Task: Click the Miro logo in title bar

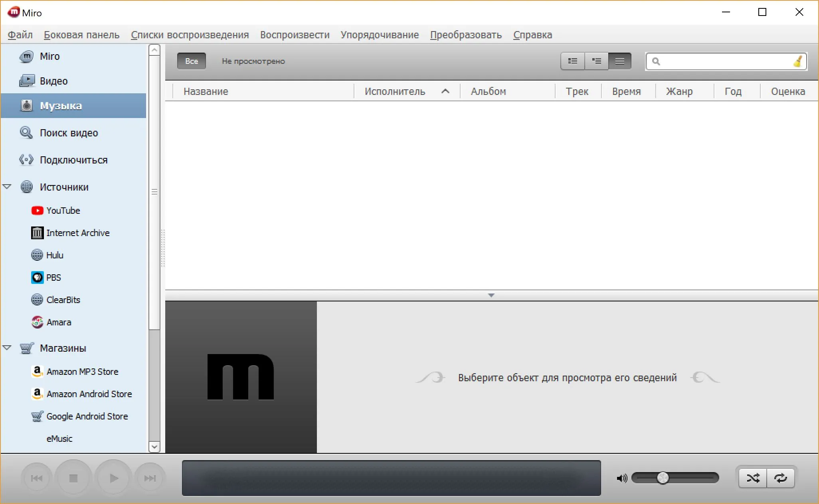Action: (14, 12)
